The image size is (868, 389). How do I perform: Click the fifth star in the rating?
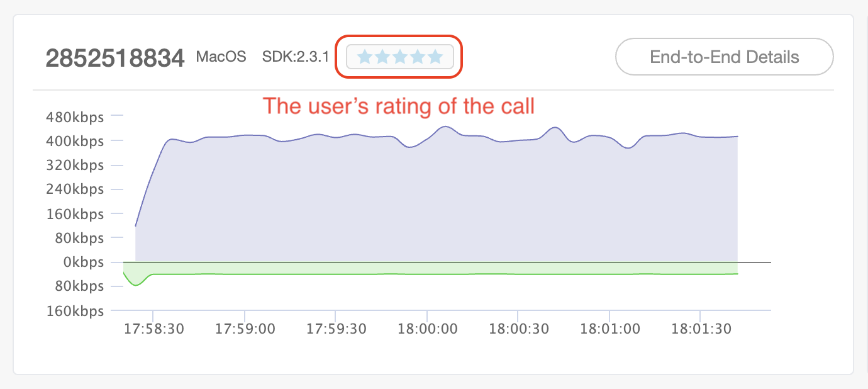(x=435, y=57)
